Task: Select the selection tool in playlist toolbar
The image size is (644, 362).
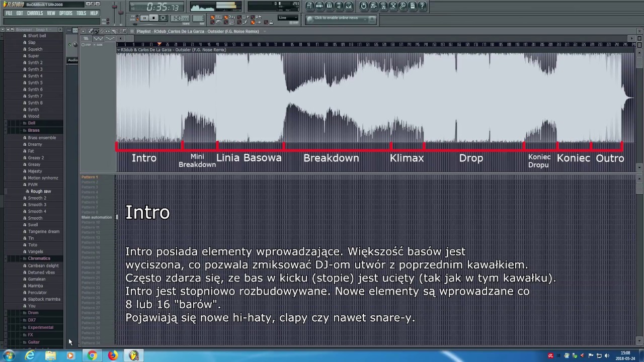Action: click(119, 31)
